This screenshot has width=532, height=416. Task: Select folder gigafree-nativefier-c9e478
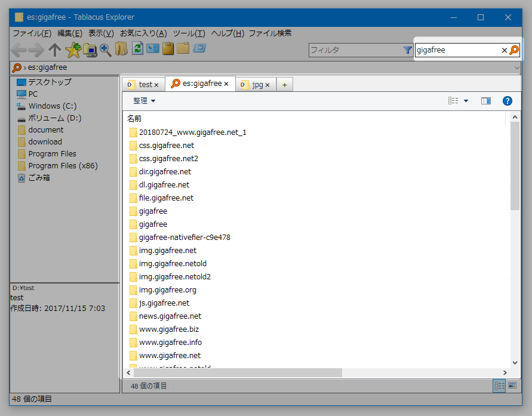[x=184, y=238]
